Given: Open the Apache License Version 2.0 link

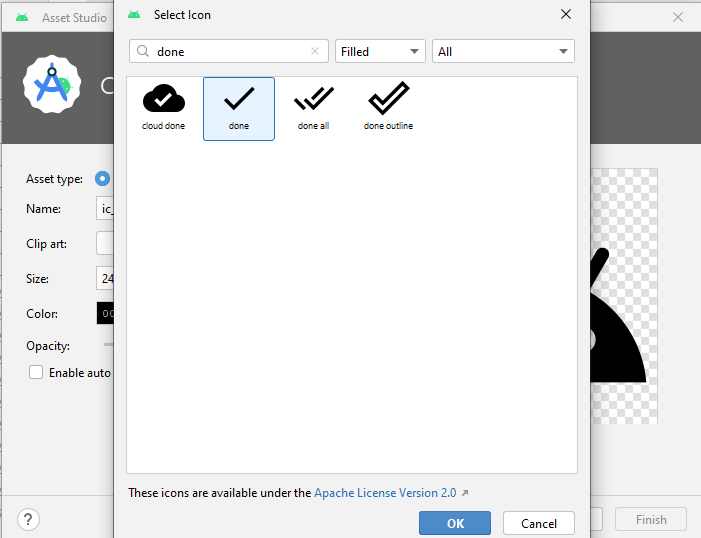Looking at the screenshot, I should [385, 493].
